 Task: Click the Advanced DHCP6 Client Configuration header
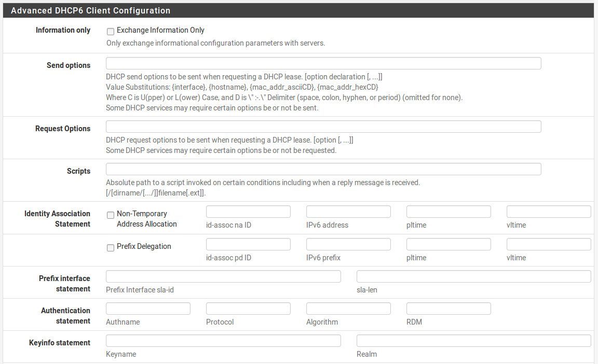91,11
